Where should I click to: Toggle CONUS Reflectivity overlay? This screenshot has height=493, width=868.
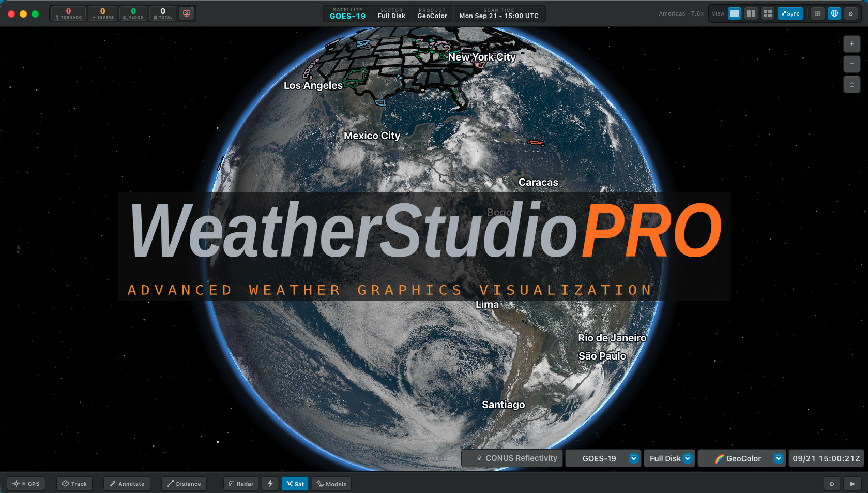[512, 458]
